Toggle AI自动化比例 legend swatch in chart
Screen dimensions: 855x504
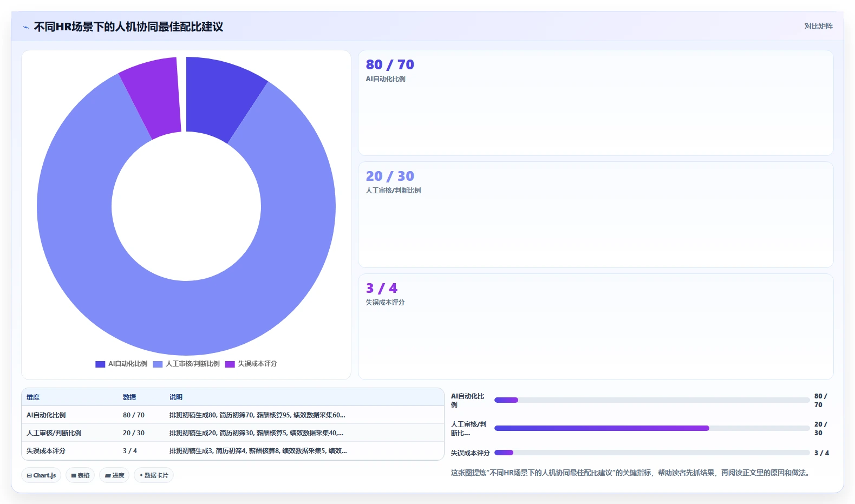click(100, 364)
